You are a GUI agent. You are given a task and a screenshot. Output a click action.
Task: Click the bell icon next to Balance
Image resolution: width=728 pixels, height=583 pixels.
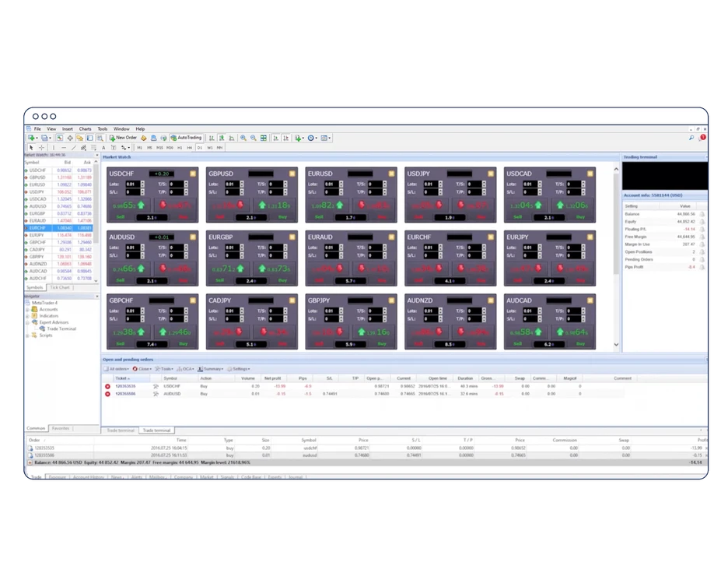pos(702,214)
